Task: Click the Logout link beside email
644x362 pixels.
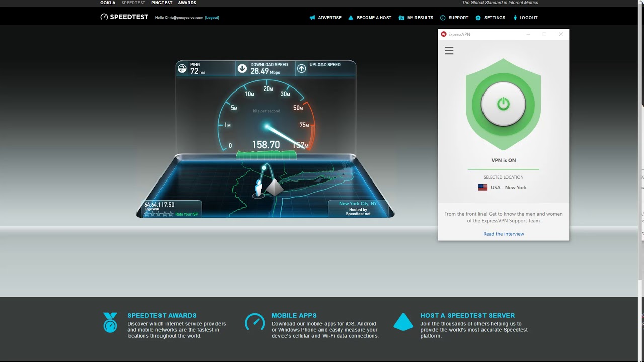Action: [212, 18]
